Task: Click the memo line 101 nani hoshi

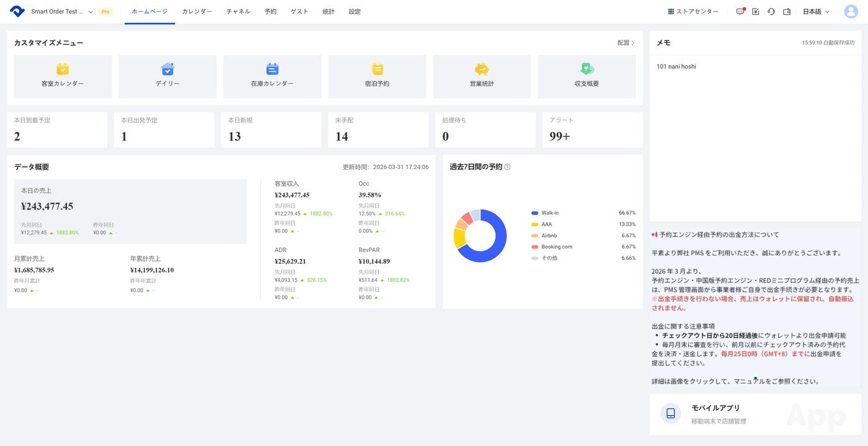Action: pyautogui.click(x=676, y=66)
